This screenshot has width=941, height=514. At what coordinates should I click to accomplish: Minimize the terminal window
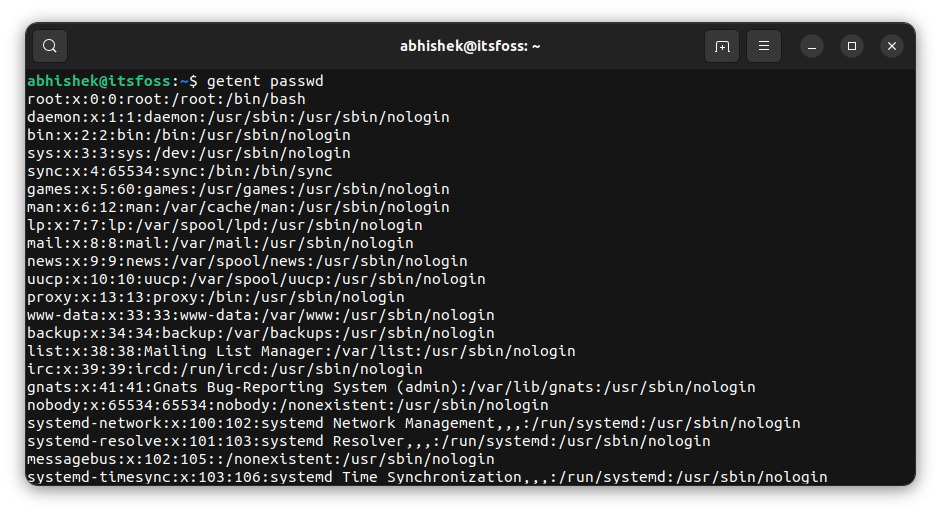click(x=812, y=46)
